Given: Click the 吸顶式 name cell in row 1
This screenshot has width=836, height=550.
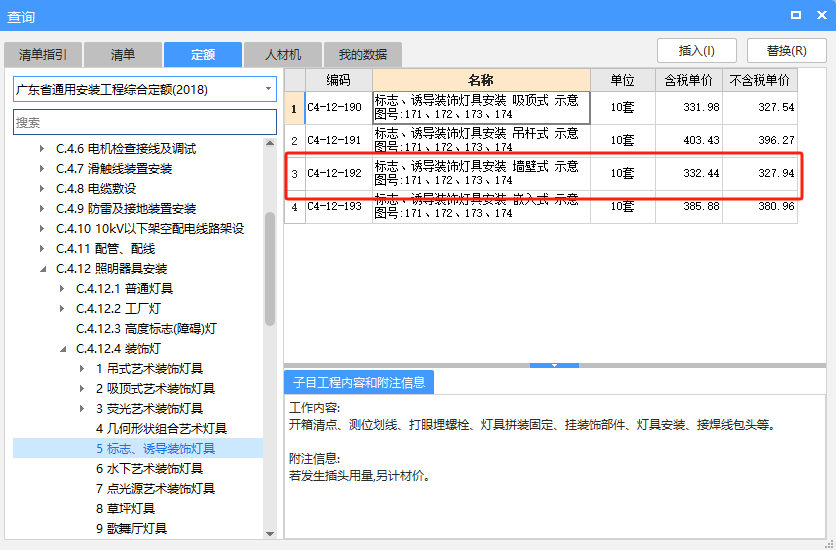Looking at the screenshot, I should 481,108.
